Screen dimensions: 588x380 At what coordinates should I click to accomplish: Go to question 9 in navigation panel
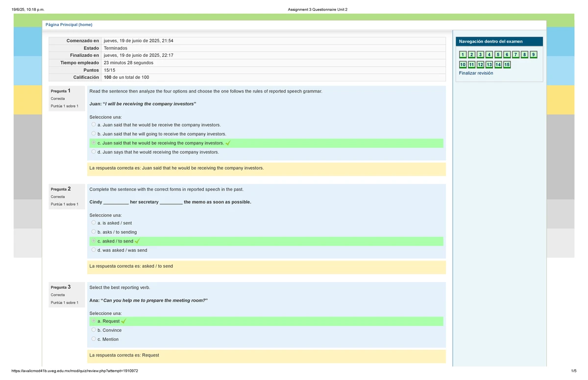[533, 54]
